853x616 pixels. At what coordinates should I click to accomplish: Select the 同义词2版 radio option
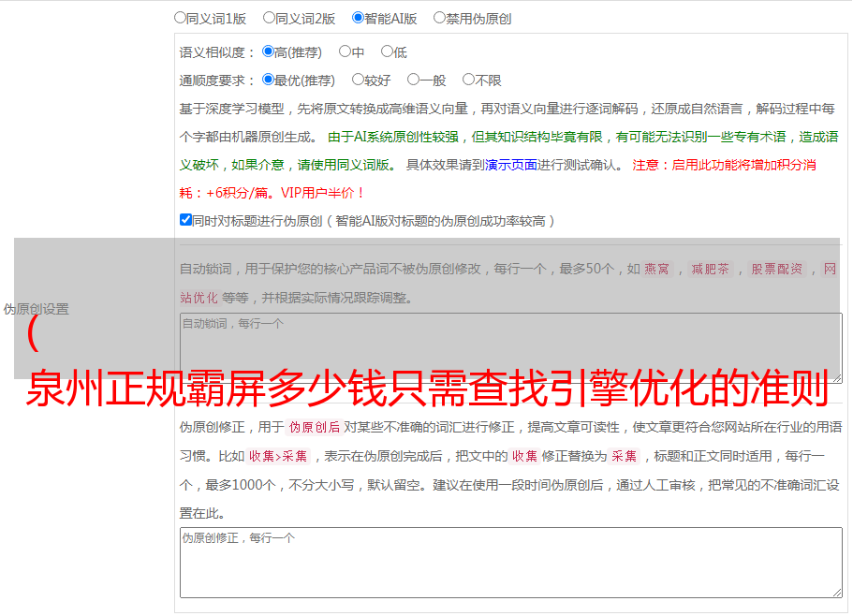click(x=269, y=18)
